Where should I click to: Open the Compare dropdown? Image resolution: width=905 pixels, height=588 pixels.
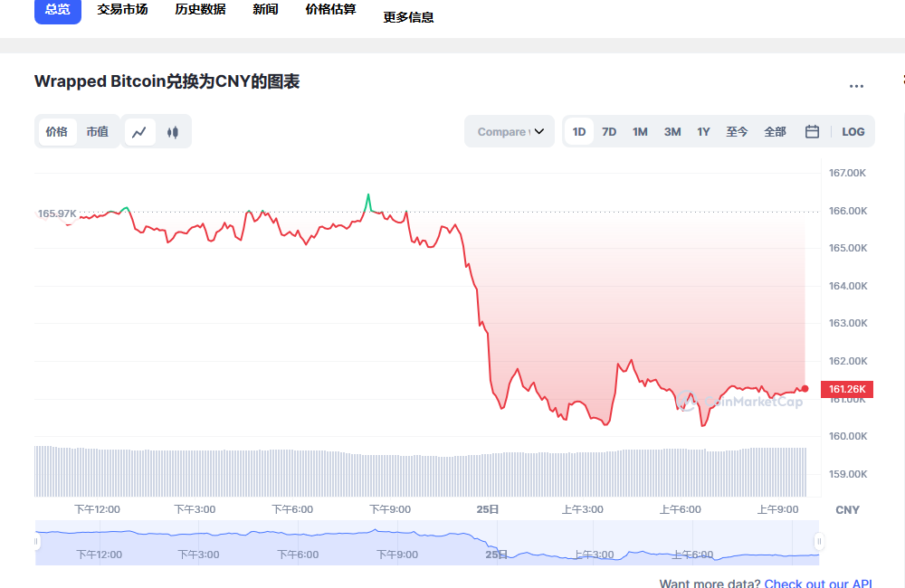tap(510, 131)
